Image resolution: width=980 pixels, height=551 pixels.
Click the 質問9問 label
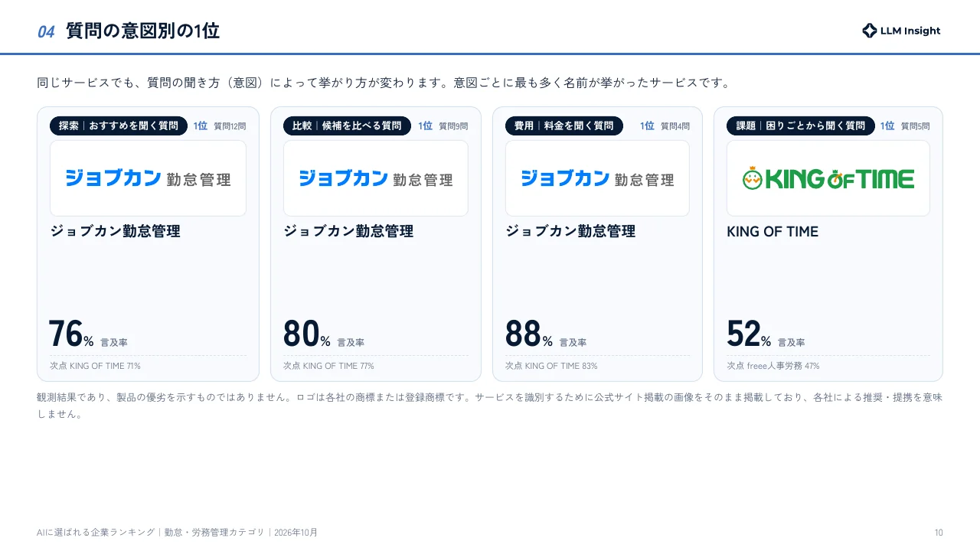pos(453,126)
